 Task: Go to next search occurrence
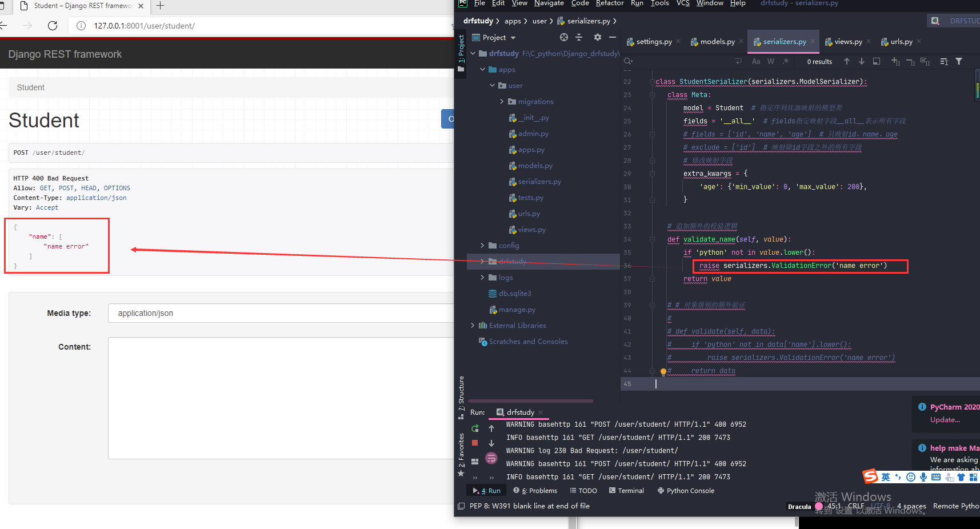pyautogui.click(x=862, y=61)
